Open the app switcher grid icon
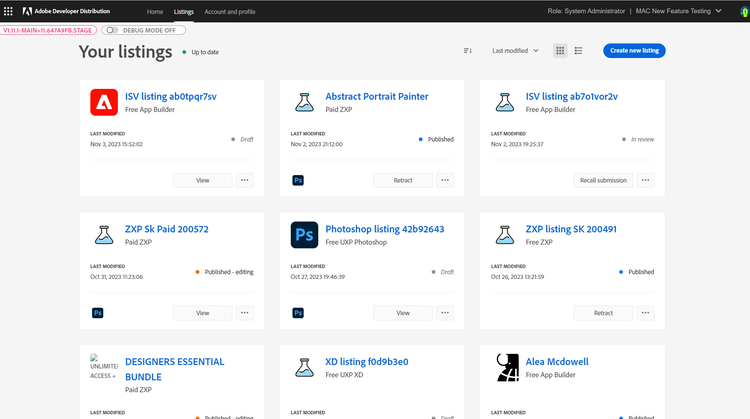This screenshot has height=419, width=750. pos(9,11)
